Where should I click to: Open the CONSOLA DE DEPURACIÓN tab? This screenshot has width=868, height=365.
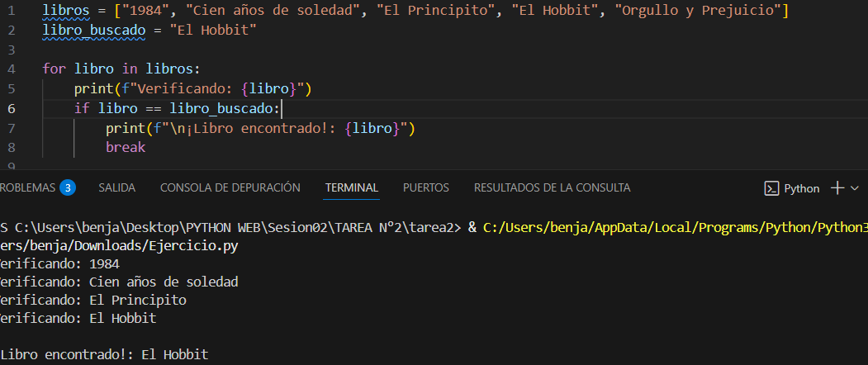click(x=230, y=187)
